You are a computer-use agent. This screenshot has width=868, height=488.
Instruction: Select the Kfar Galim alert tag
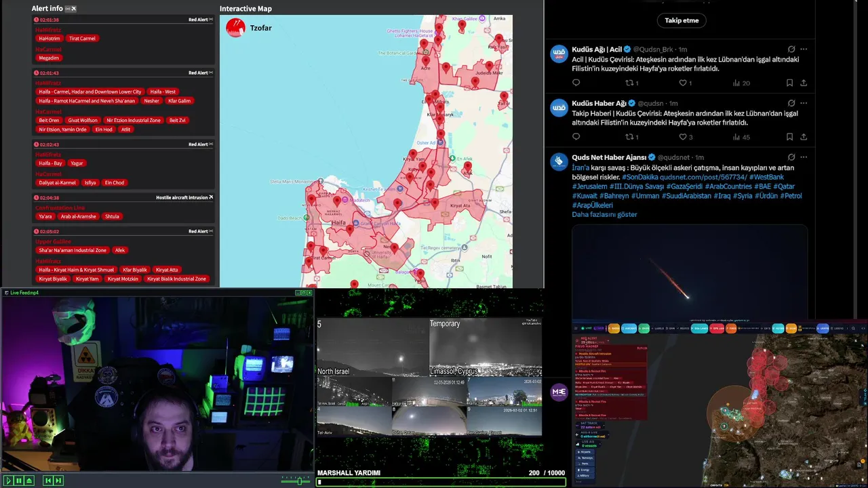[180, 101]
